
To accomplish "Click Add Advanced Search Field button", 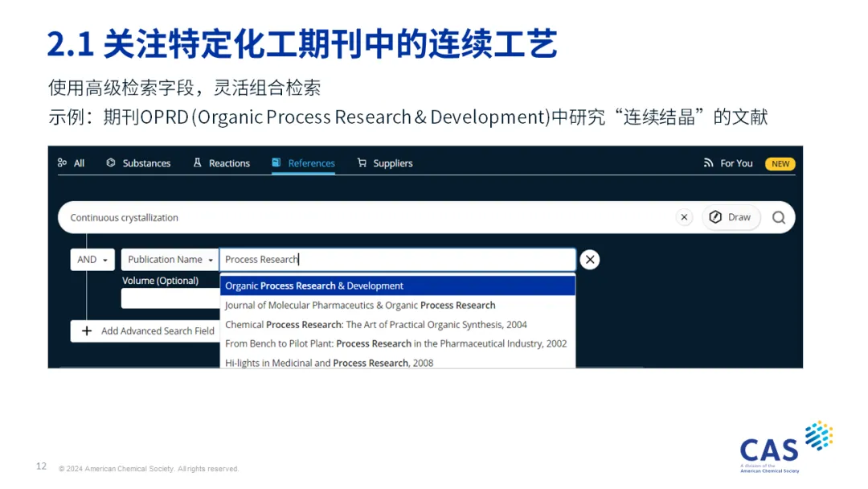I will click(145, 331).
